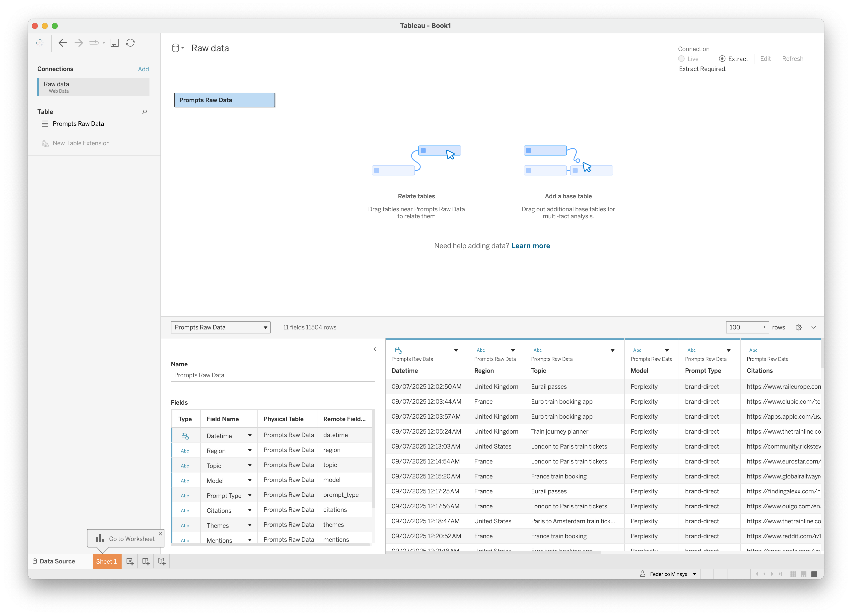Close the Go to Worksheet tooltip

[x=160, y=534]
